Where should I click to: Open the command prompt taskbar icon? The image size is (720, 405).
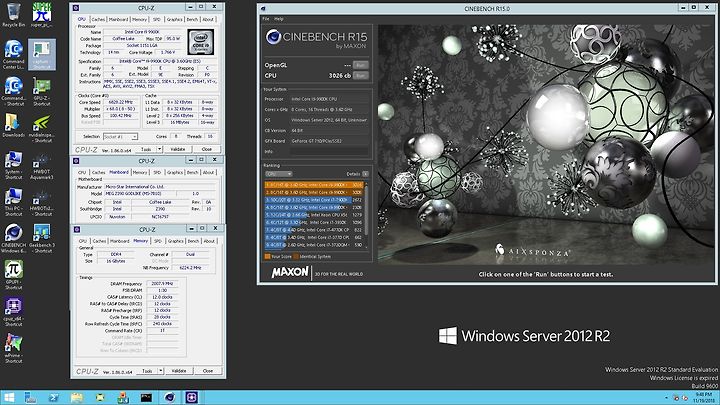tap(146, 398)
